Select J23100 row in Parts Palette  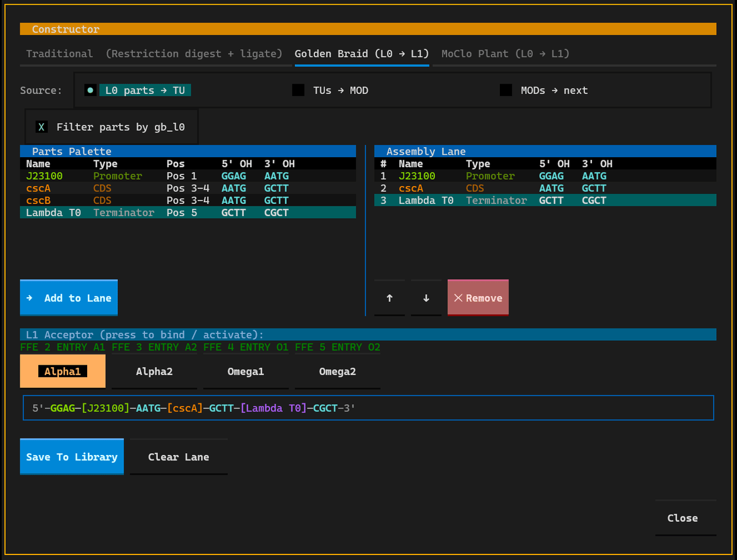pyautogui.click(x=188, y=176)
